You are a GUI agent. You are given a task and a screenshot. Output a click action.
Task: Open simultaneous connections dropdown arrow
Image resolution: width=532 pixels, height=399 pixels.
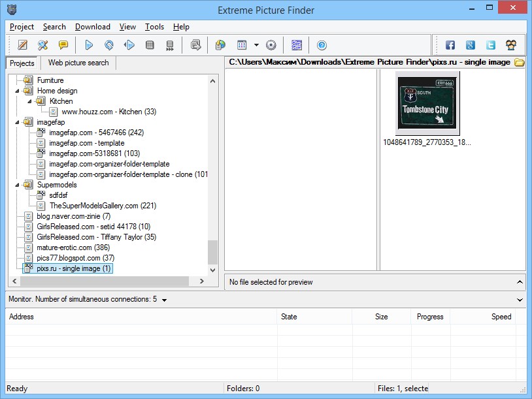[x=165, y=300]
